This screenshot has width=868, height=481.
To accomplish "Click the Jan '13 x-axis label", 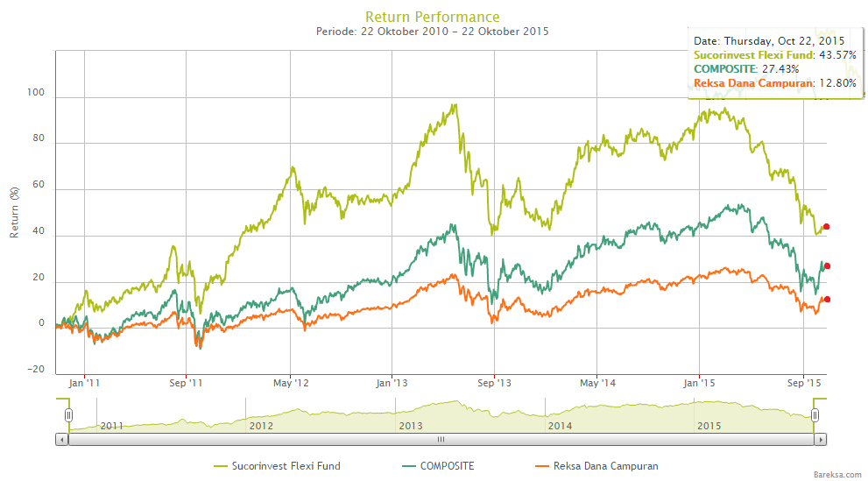I will 392,384.
